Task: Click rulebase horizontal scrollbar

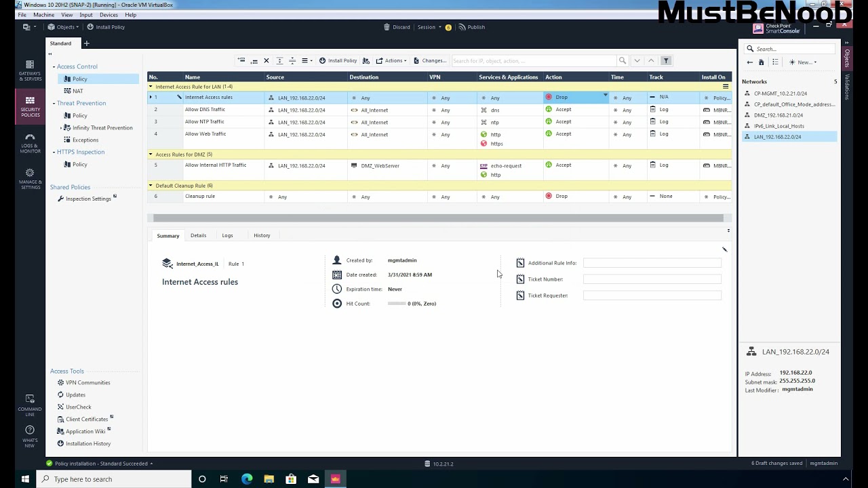Action: (x=438, y=218)
